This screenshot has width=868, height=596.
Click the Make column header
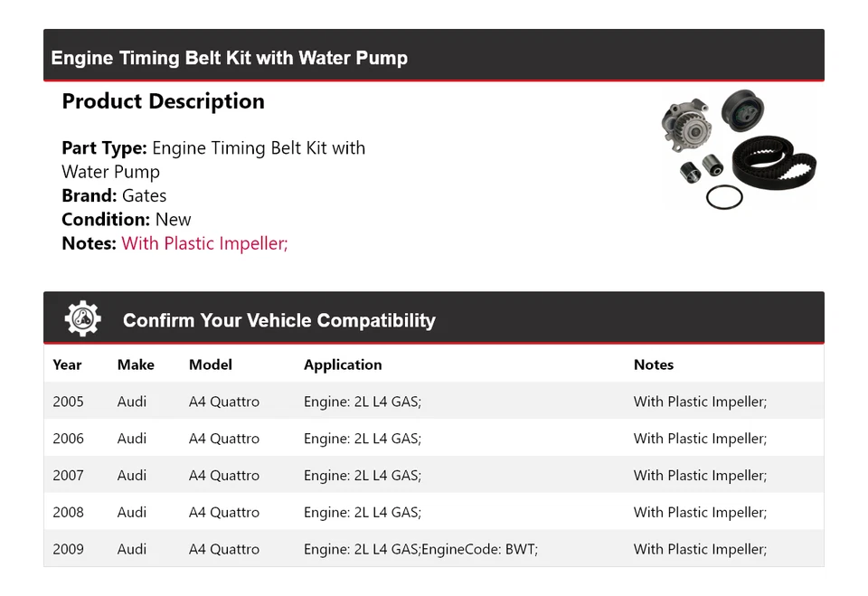point(136,364)
